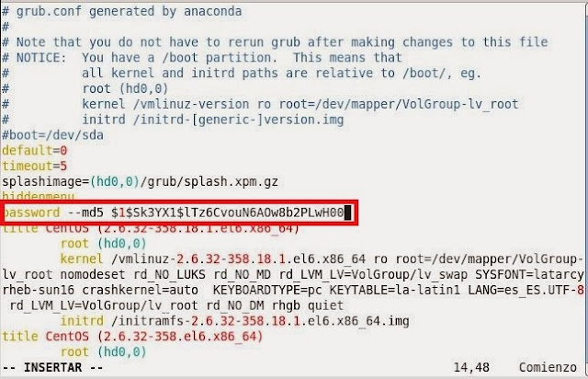Place cursor on default=0 line
This screenshot has width=588, height=379.
35,151
